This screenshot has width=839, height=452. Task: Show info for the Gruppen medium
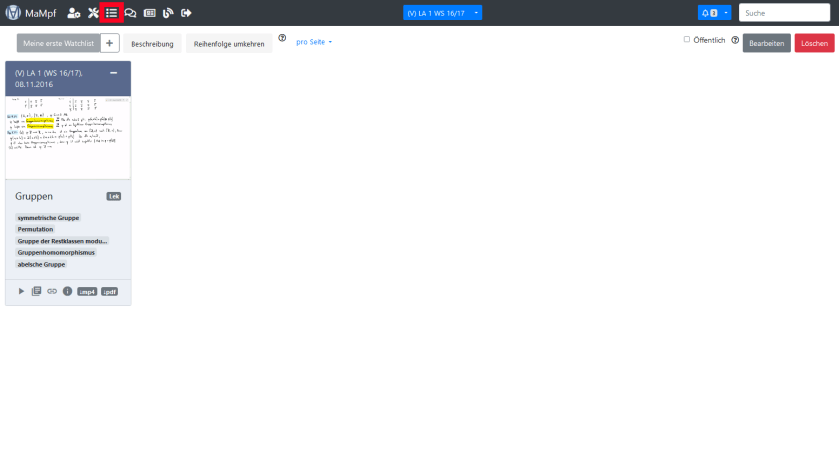click(67, 291)
